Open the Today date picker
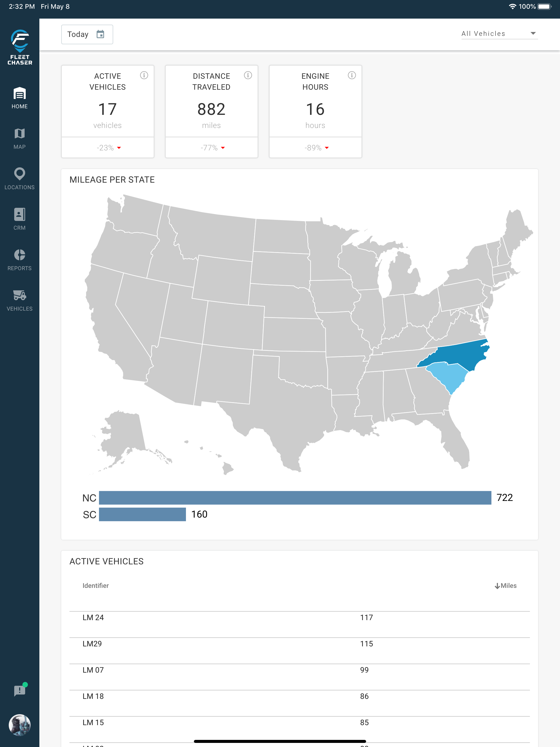 tap(87, 34)
